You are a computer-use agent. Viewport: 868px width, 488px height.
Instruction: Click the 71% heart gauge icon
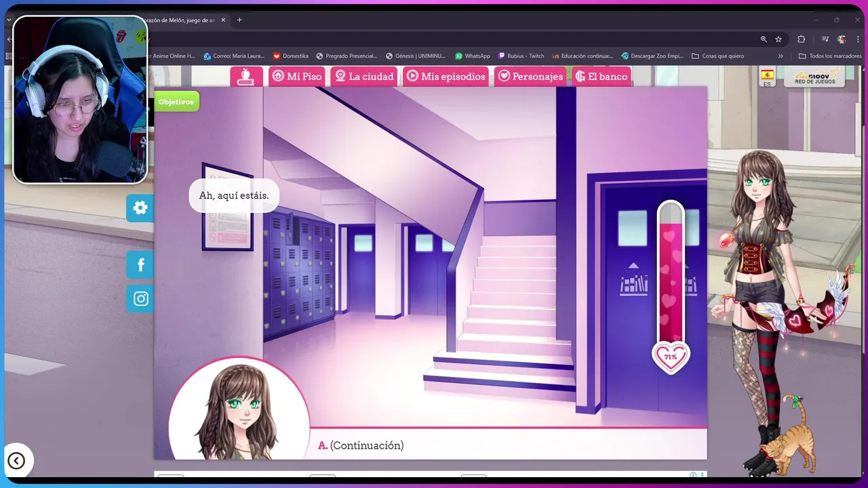[x=671, y=357]
